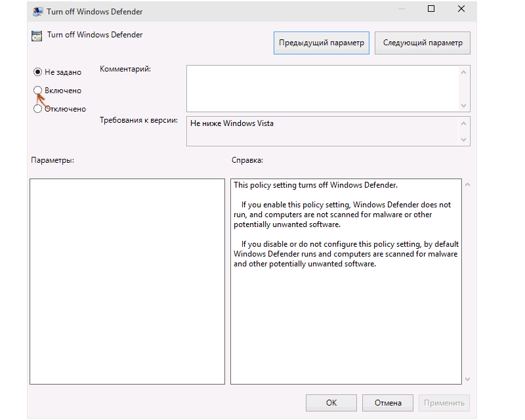The width and height of the screenshot is (525, 420).
Task: Cancel changes with "Отмена" button
Action: click(388, 402)
